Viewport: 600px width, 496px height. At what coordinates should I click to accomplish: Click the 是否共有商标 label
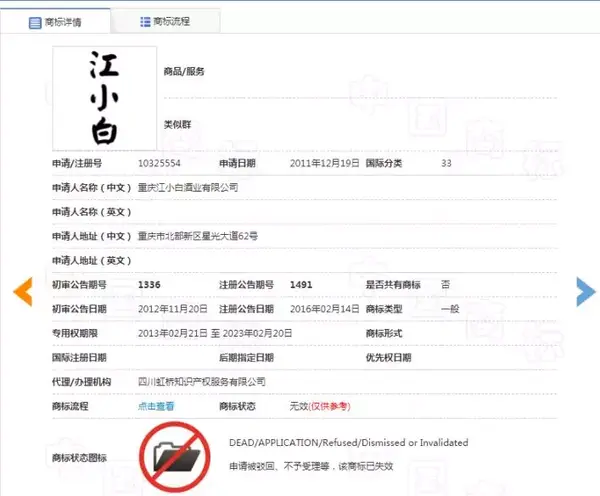pyautogui.click(x=393, y=285)
